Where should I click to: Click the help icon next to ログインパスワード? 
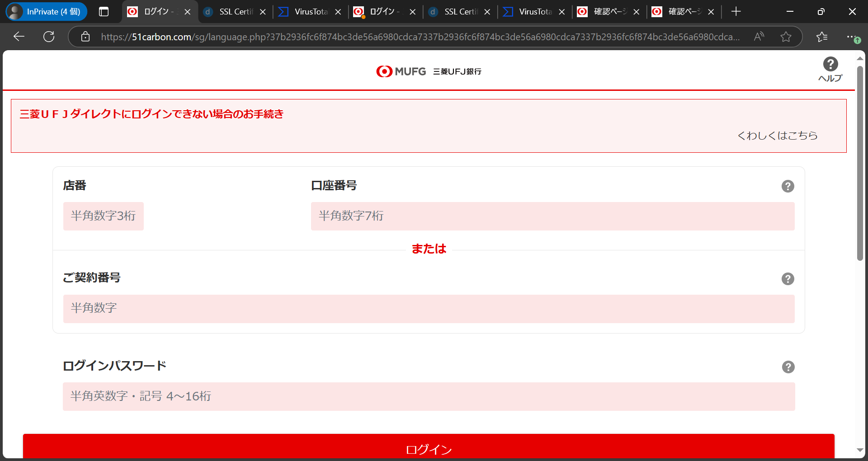788,367
